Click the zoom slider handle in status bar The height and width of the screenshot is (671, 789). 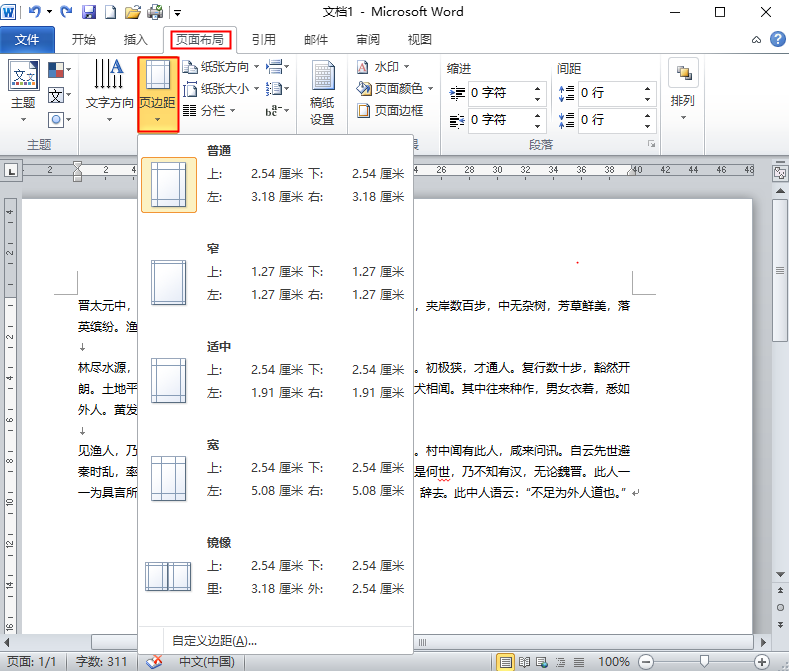coord(705,662)
